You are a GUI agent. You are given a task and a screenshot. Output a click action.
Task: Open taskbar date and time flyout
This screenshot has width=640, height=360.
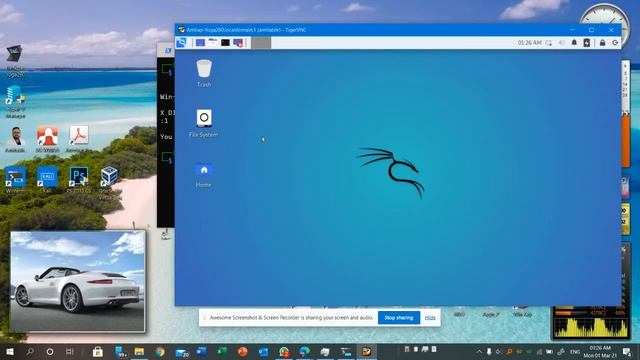[x=600, y=351]
